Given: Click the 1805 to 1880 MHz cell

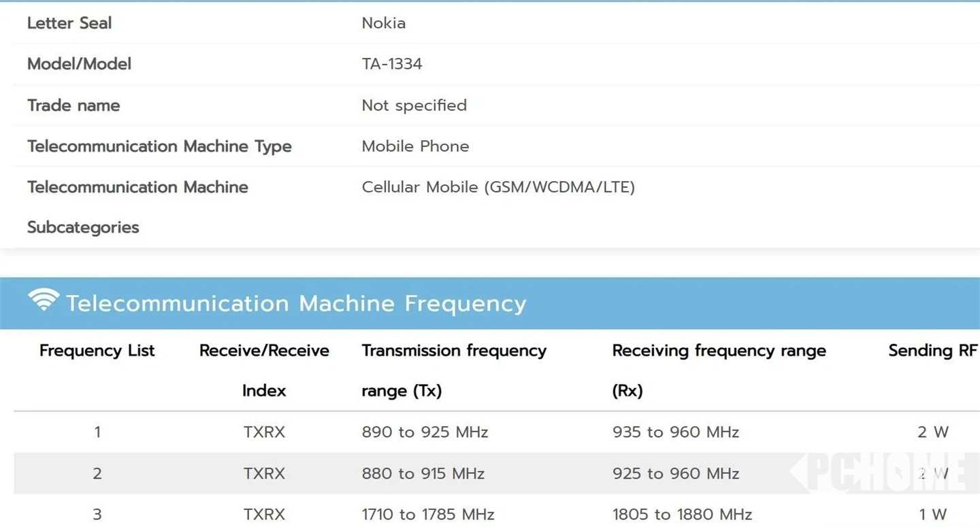Looking at the screenshot, I should (x=682, y=515).
